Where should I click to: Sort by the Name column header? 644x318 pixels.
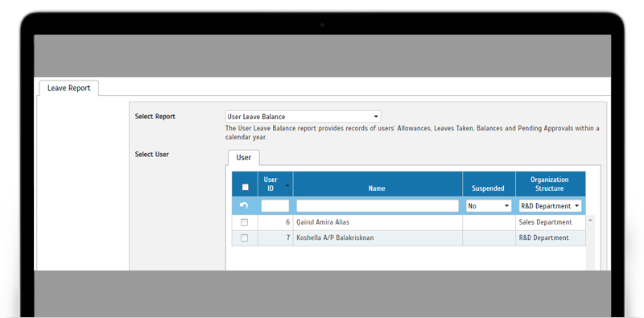coord(378,184)
